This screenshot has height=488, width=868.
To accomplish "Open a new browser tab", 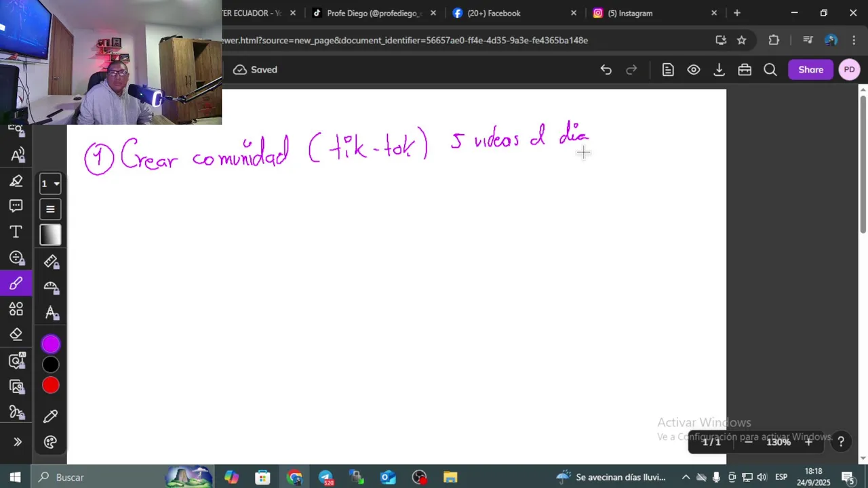I will (737, 13).
